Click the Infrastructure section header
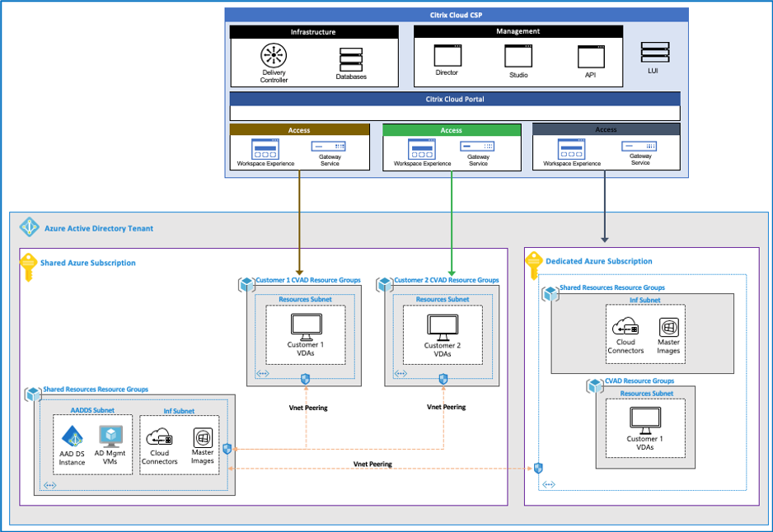Screen dimensions: 773x532 pos(313,32)
